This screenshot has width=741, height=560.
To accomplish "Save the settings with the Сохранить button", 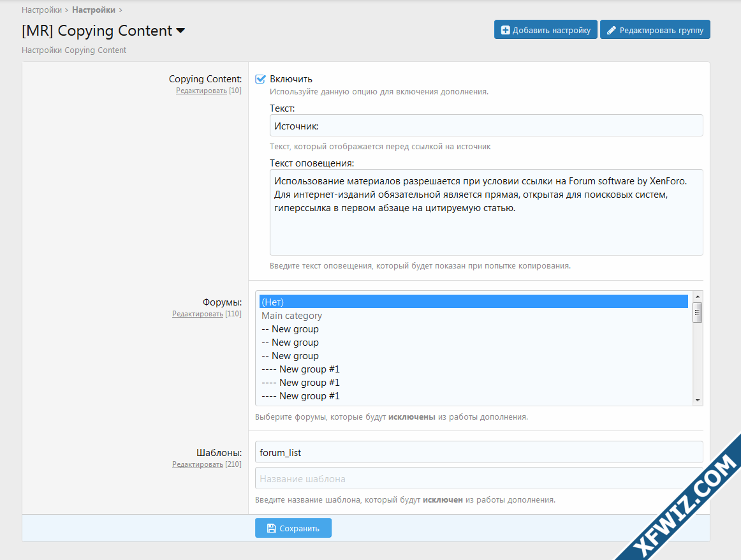I will coord(293,528).
